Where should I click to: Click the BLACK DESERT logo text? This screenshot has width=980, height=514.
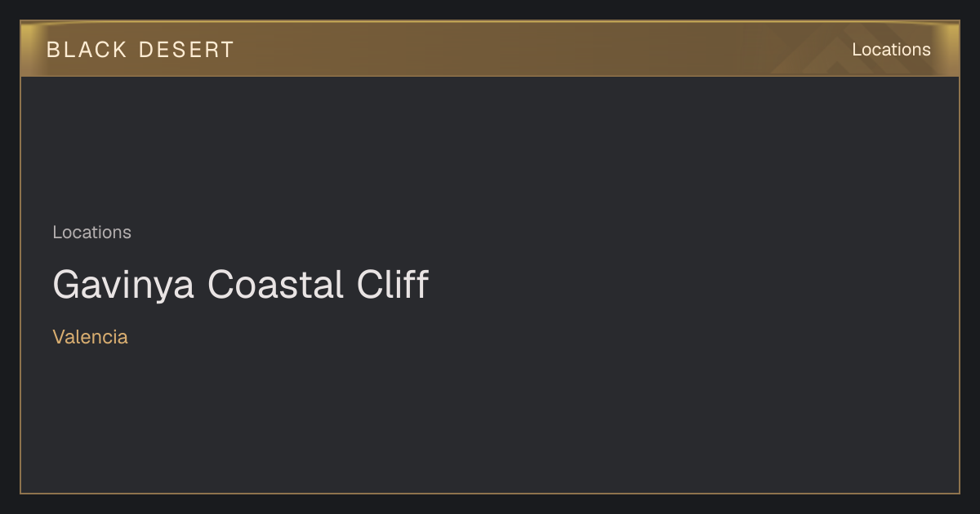[x=140, y=50]
